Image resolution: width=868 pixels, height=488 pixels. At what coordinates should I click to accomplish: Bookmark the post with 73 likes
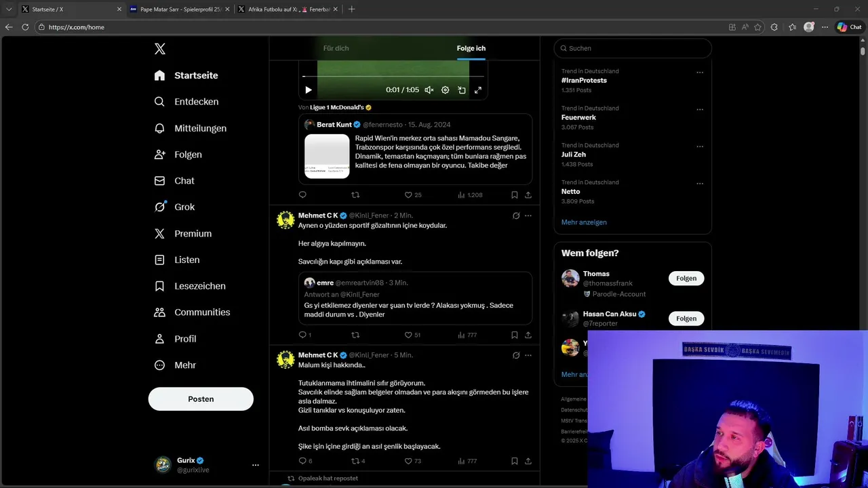click(515, 461)
